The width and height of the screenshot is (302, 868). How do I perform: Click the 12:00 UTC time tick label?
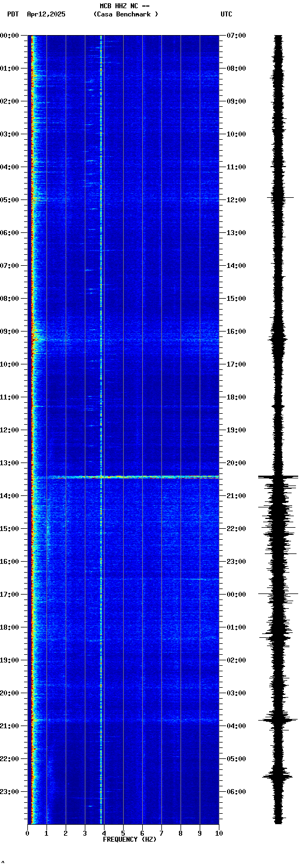(x=236, y=200)
